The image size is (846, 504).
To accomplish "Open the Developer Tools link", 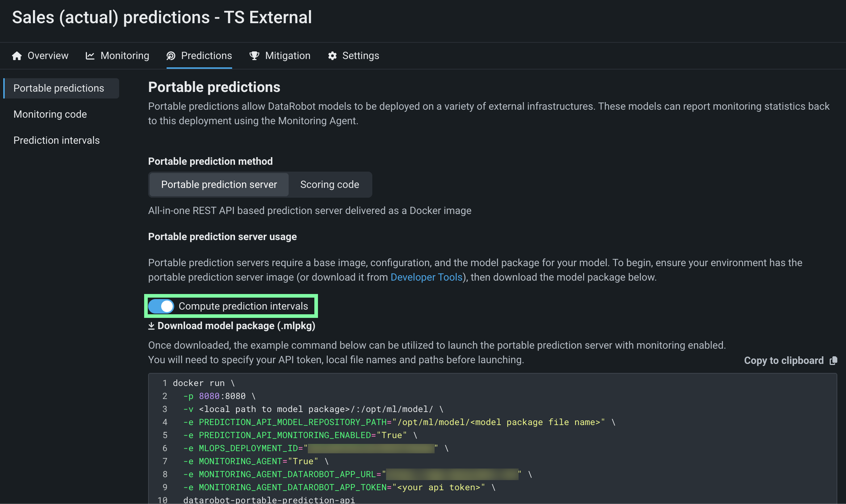I will [x=426, y=277].
